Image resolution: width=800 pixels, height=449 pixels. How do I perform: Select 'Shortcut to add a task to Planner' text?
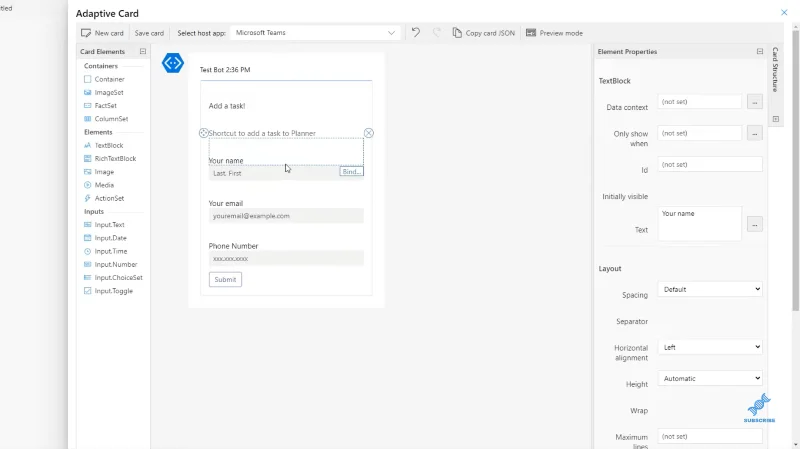click(262, 133)
